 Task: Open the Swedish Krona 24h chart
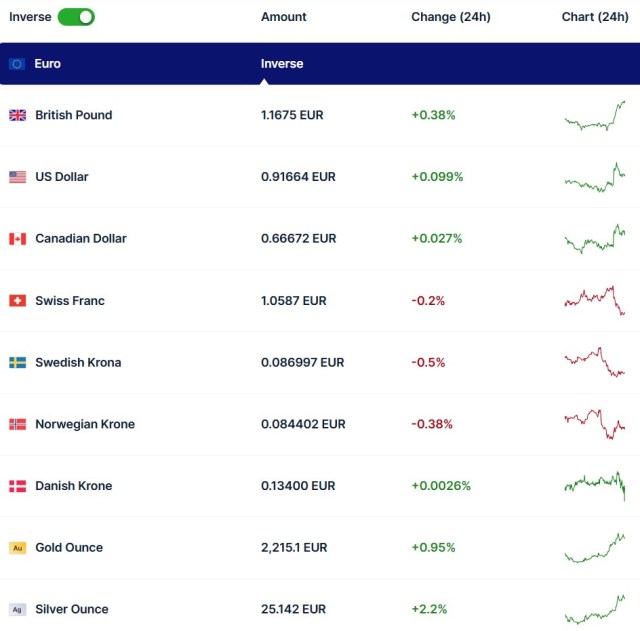click(594, 363)
